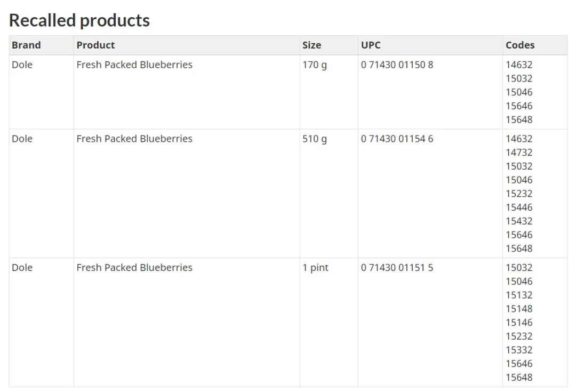Select code 15148 in the codes column
Screen dimensions: 576x392
coord(519,309)
